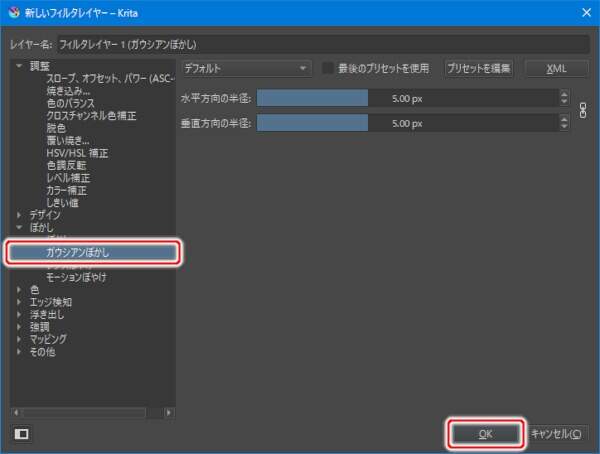
Task: Expand the 強調 category
Action: pyautogui.click(x=19, y=327)
